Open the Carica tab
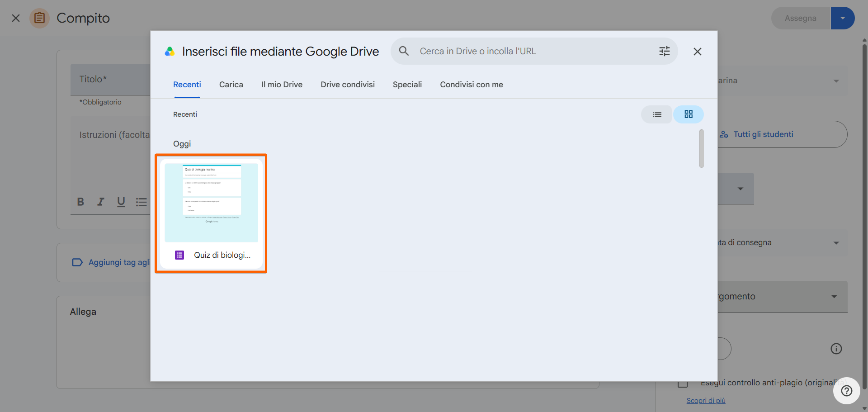Viewport: 868px width, 412px height. (x=231, y=85)
